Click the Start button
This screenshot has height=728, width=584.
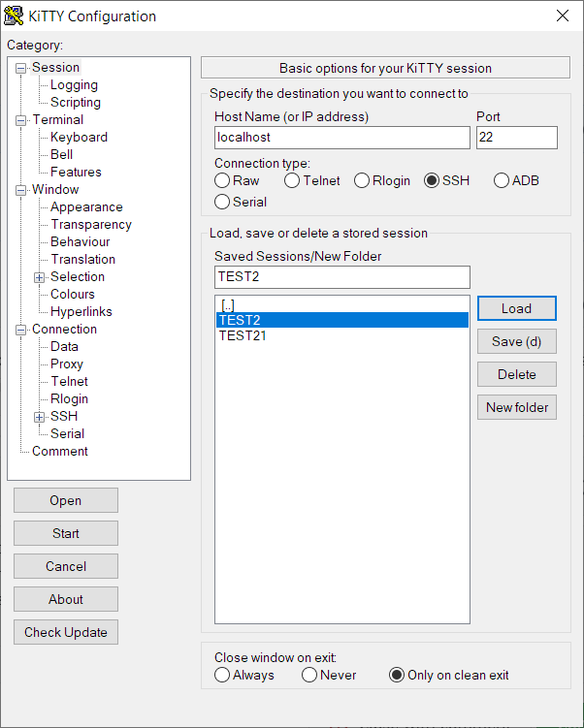(66, 533)
